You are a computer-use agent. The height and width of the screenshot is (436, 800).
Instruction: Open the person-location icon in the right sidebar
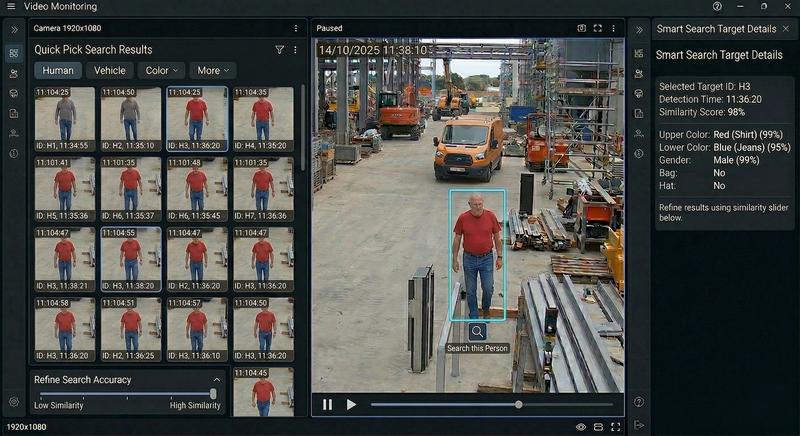(x=639, y=134)
